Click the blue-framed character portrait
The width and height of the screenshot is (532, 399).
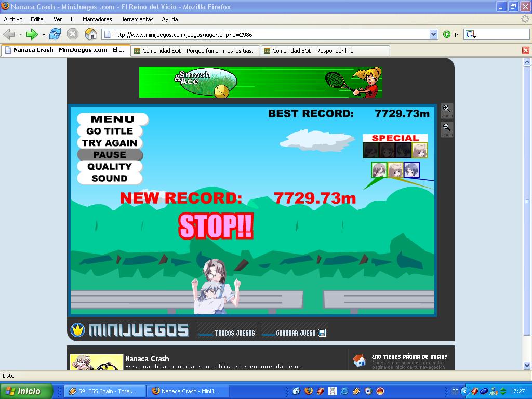[x=411, y=170]
